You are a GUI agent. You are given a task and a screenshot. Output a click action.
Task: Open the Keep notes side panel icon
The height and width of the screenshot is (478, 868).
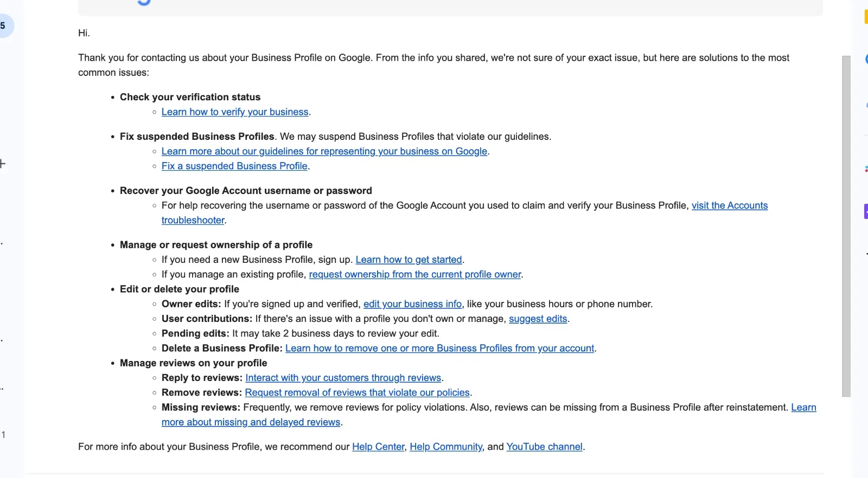866,17
